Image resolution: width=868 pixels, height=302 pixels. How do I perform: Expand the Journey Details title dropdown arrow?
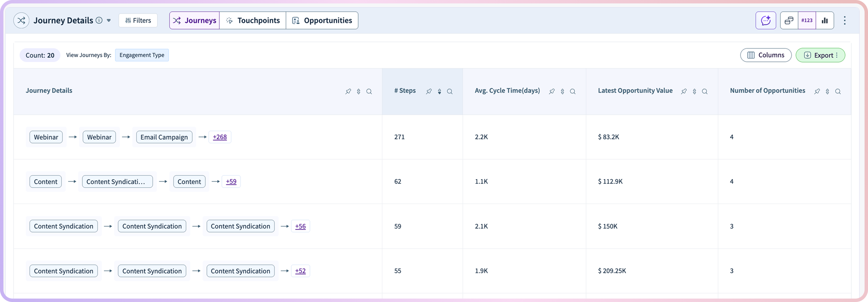109,21
